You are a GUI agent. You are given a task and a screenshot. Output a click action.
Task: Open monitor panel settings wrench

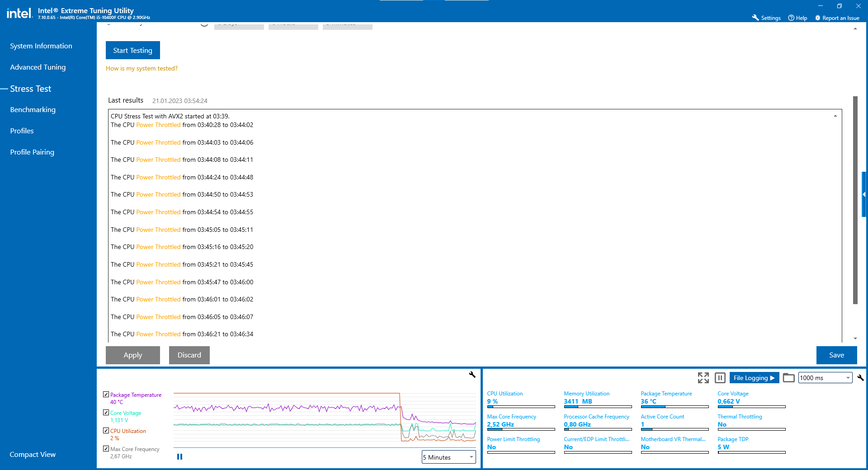[x=860, y=377]
